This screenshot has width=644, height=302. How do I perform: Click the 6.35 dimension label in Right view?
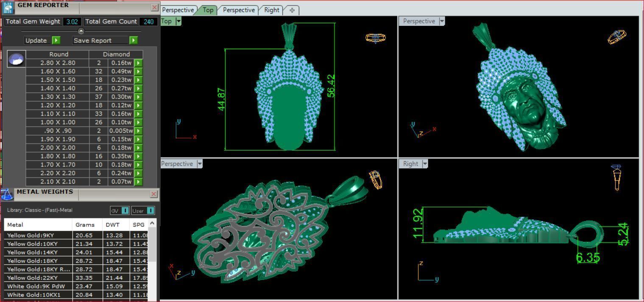(588, 257)
